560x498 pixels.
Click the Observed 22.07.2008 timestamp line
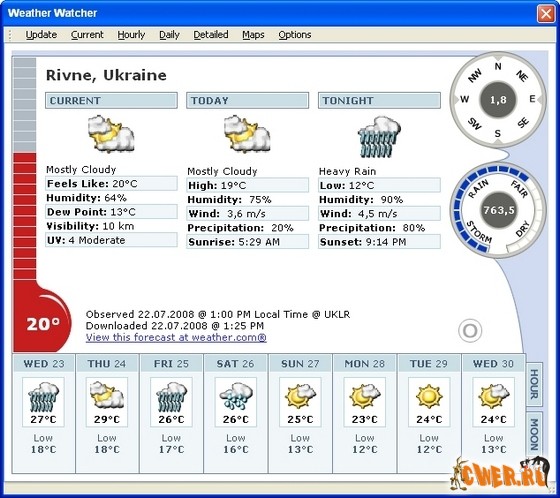pyautogui.click(x=218, y=314)
